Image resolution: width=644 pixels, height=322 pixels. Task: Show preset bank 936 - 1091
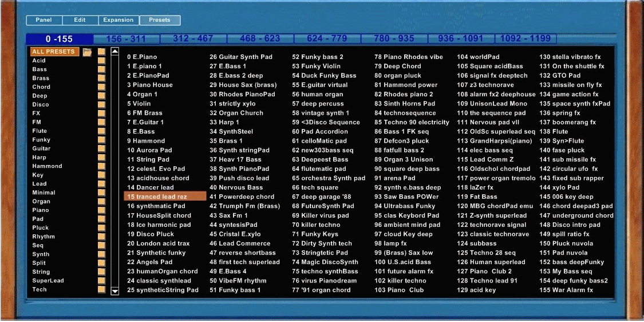click(x=461, y=38)
